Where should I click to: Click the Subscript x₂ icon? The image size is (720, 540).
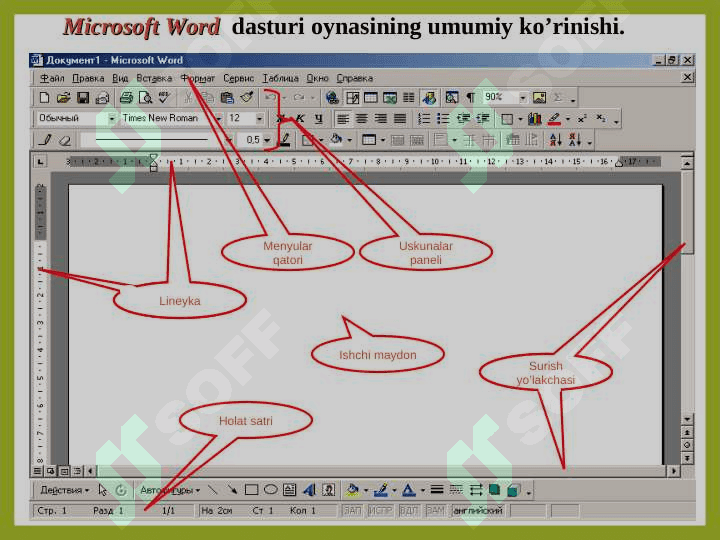click(x=601, y=119)
